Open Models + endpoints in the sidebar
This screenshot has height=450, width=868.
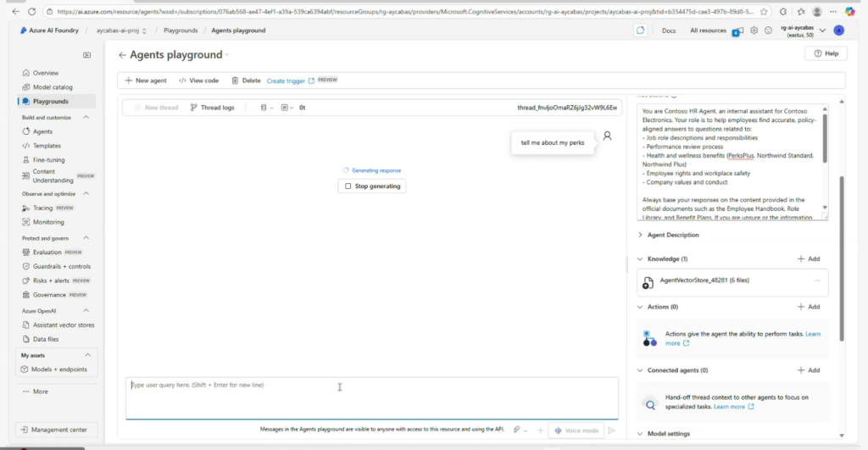[x=58, y=369]
